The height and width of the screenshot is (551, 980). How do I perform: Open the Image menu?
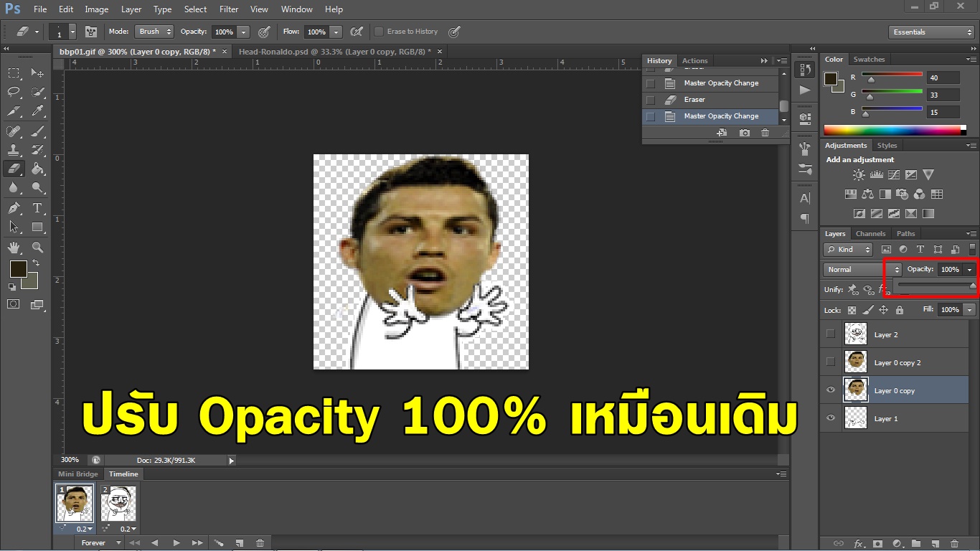point(96,9)
